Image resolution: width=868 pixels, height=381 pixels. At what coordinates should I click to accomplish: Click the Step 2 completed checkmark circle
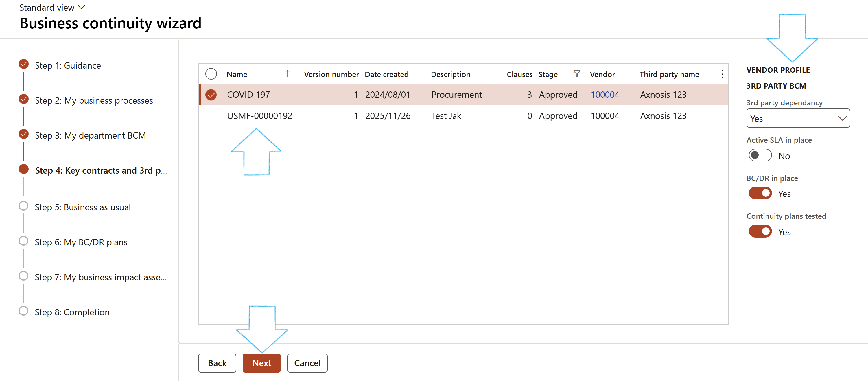24,99
